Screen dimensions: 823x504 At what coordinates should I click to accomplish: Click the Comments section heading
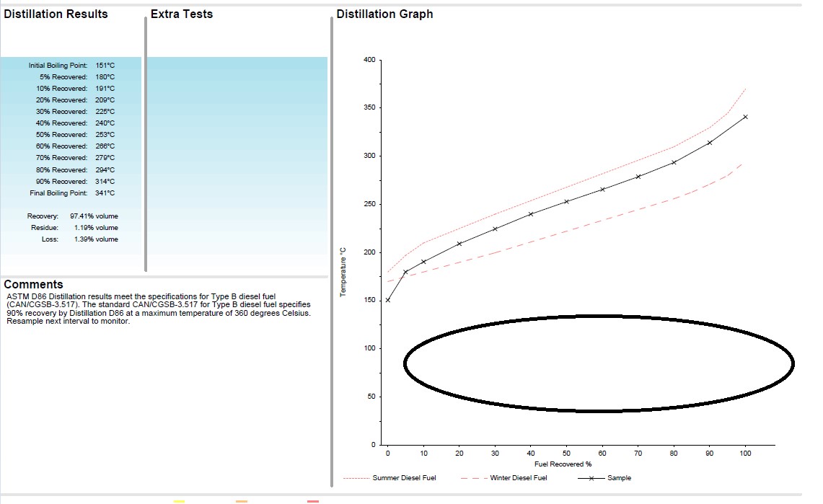[x=34, y=285]
